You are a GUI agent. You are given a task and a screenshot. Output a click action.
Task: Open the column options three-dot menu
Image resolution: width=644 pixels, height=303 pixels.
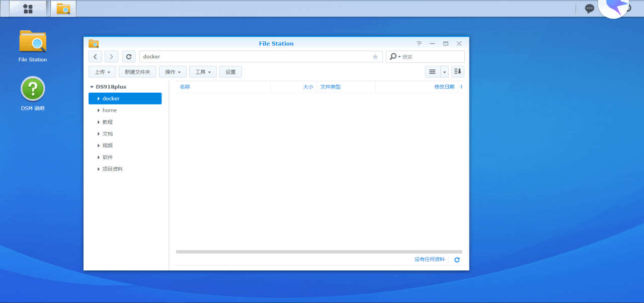click(461, 87)
